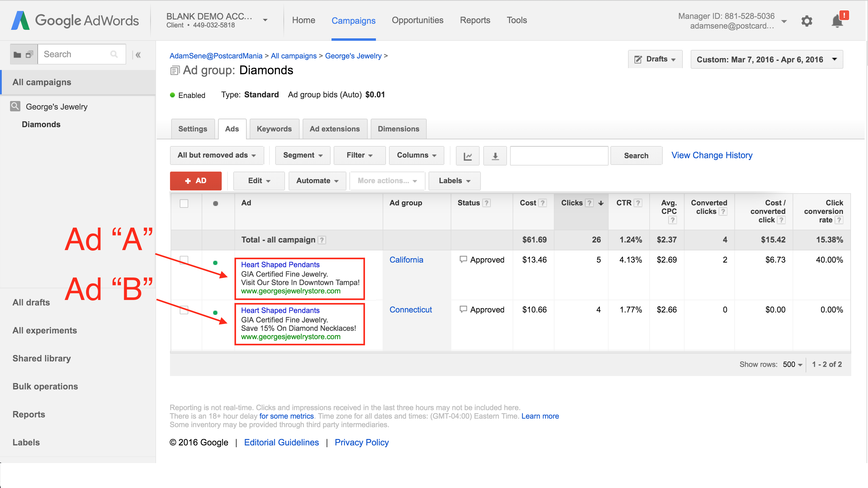Open the Tools top menu
Screen dimensions: 868x488
point(516,20)
